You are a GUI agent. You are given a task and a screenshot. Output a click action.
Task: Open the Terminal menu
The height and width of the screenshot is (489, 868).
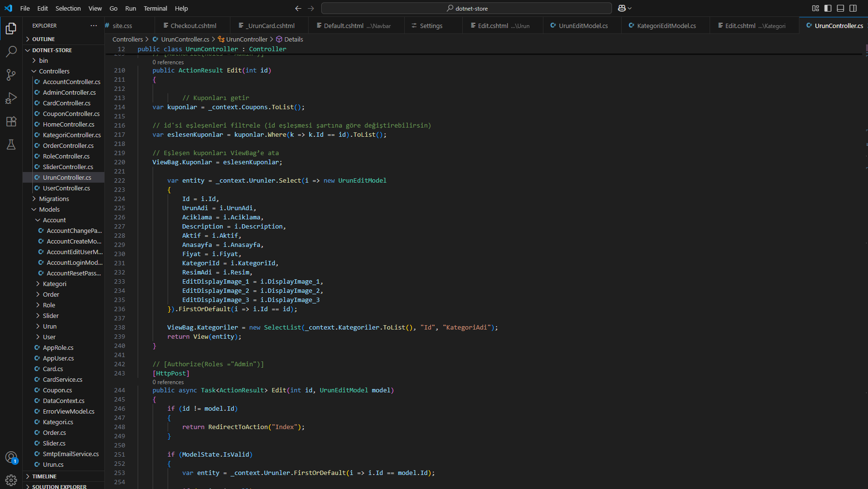tap(156, 8)
